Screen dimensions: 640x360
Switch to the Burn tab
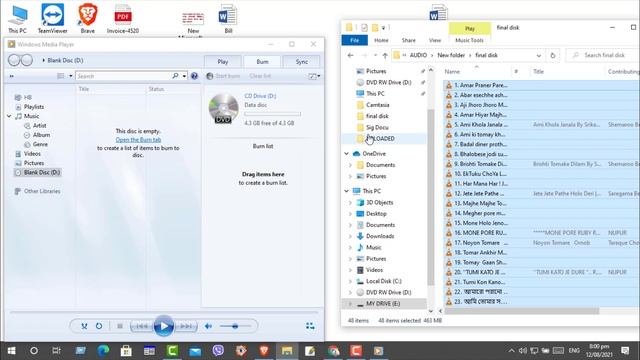(x=262, y=62)
